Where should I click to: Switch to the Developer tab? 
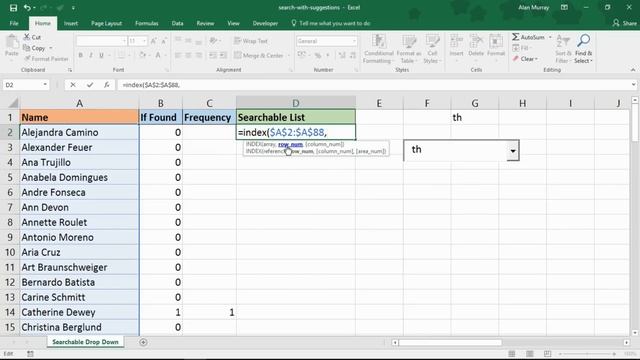265,23
